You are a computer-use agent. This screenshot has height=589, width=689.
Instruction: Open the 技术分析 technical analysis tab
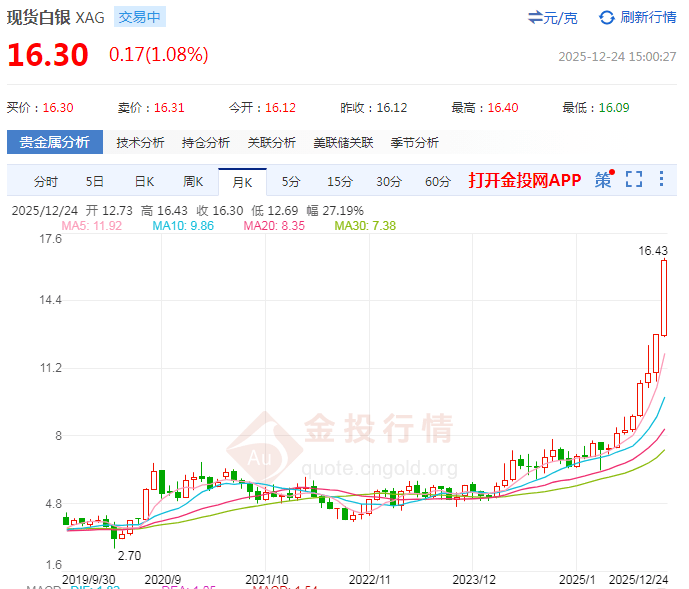coord(140,142)
